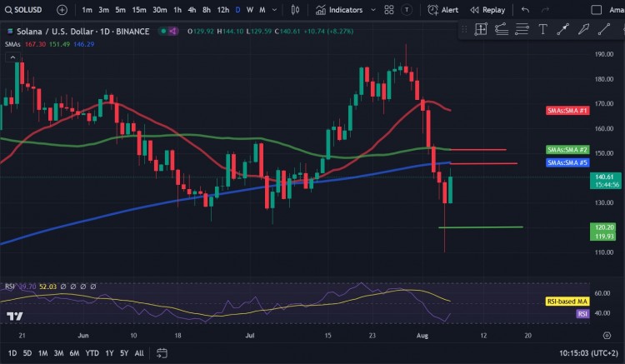The width and height of the screenshot is (625, 364).
Task: Set date range to 3M
Action: (58, 353)
